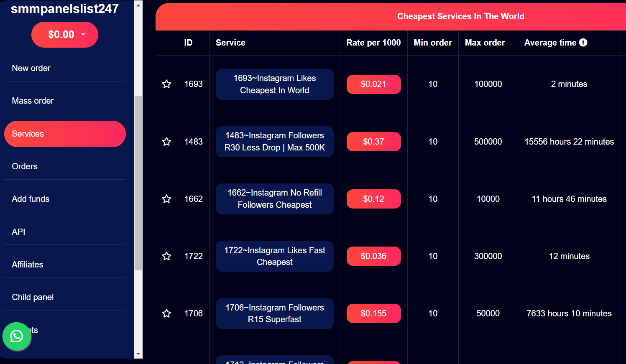Click the 1693~Instagram Likes Cheapest In World button

tap(274, 84)
